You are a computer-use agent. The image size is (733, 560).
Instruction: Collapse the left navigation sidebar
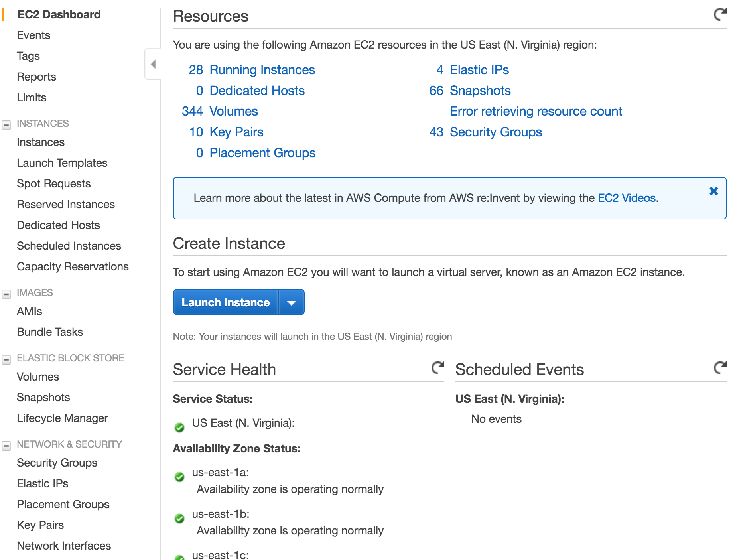click(x=153, y=64)
